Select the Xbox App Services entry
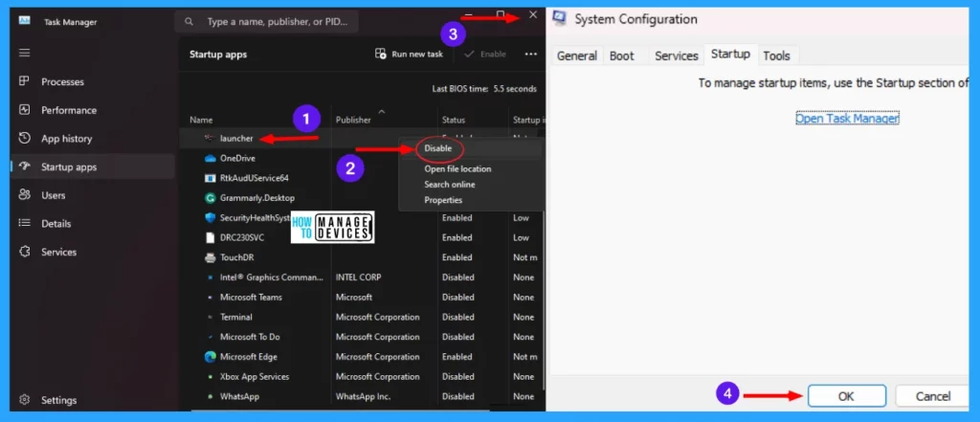This screenshot has height=422, width=980. coord(362,377)
